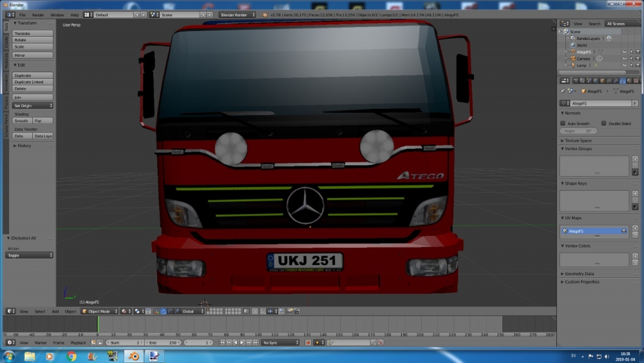Click the add UV map plus icon
This screenshot has width=644, height=363.
[636, 228]
